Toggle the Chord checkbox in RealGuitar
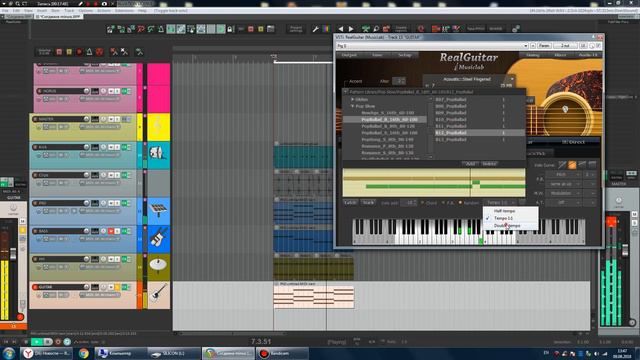 tap(422, 203)
